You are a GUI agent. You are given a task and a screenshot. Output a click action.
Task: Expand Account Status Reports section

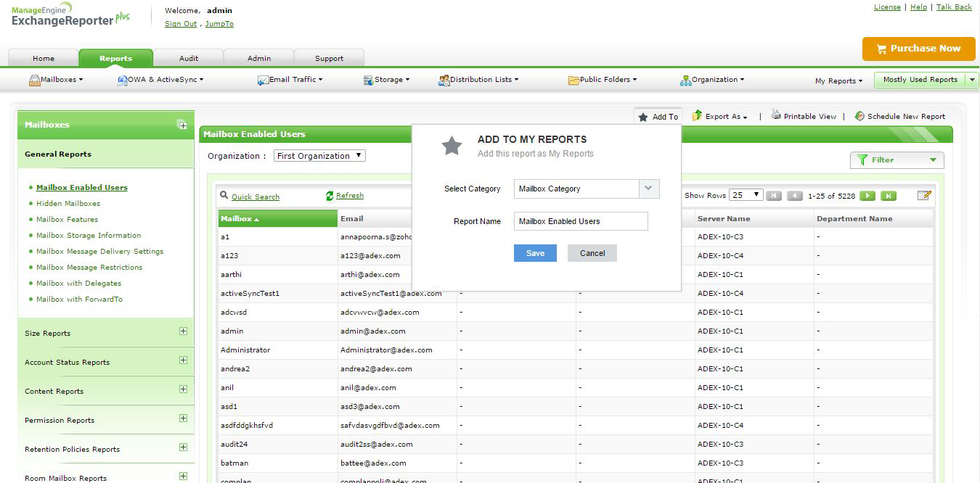coord(183,360)
